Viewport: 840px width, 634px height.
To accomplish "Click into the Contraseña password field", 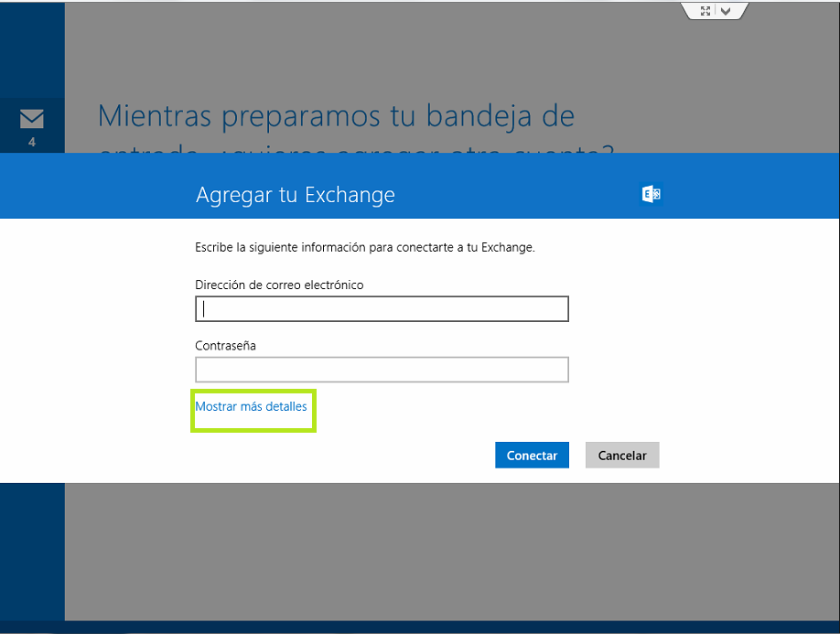I will click(382, 370).
